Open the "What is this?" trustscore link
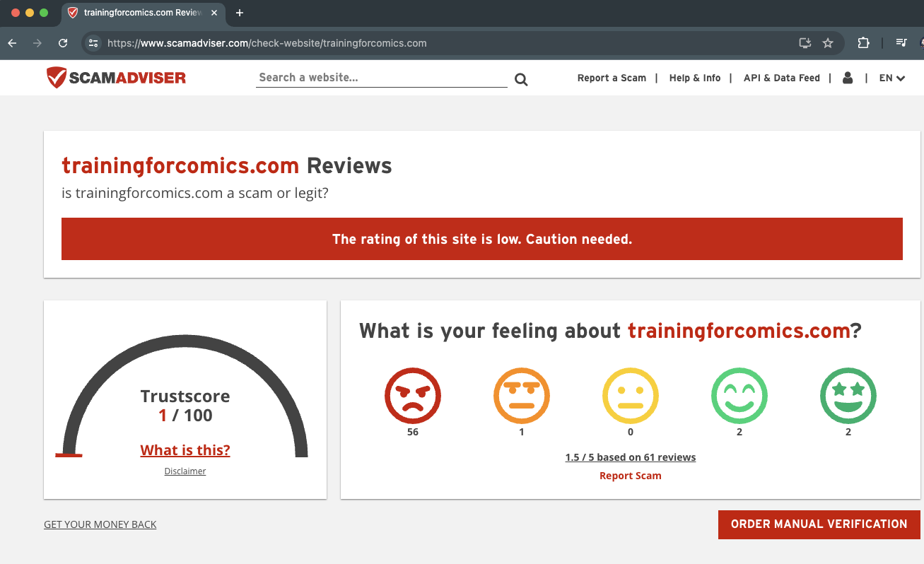 click(x=185, y=450)
